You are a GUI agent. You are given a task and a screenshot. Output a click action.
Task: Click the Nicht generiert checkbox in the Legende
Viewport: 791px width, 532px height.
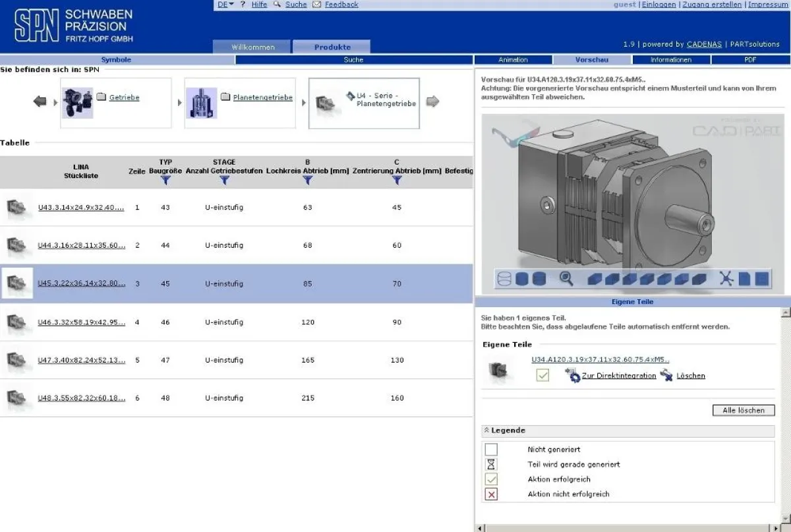pyautogui.click(x=490, y=449)
